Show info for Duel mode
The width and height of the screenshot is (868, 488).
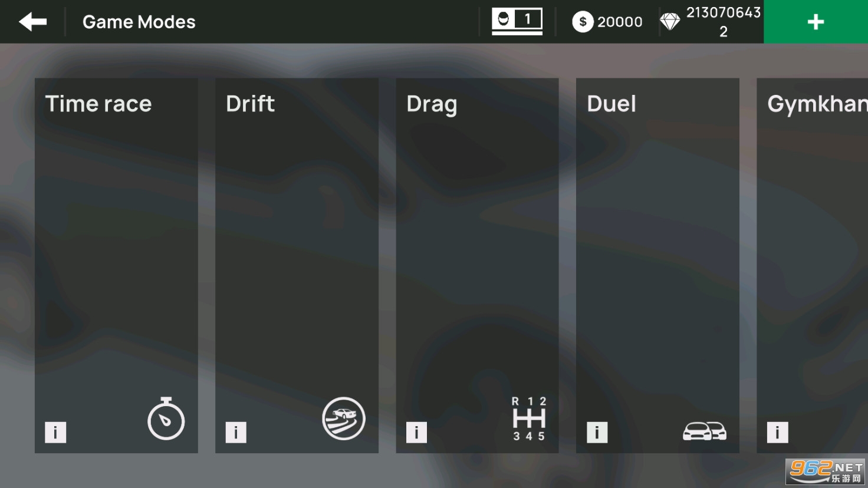pyautogui.click(x=597, y=433)
